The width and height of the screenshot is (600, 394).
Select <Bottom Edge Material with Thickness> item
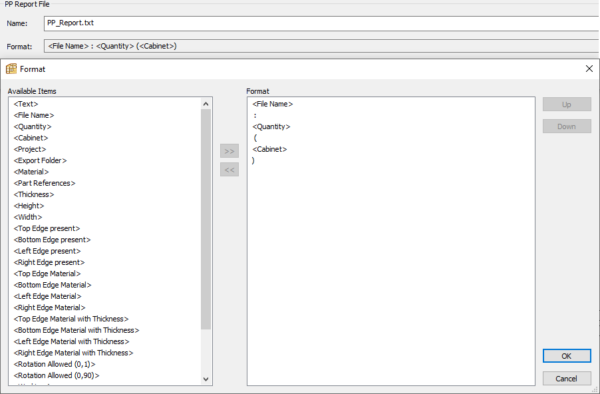pos(77,330)
